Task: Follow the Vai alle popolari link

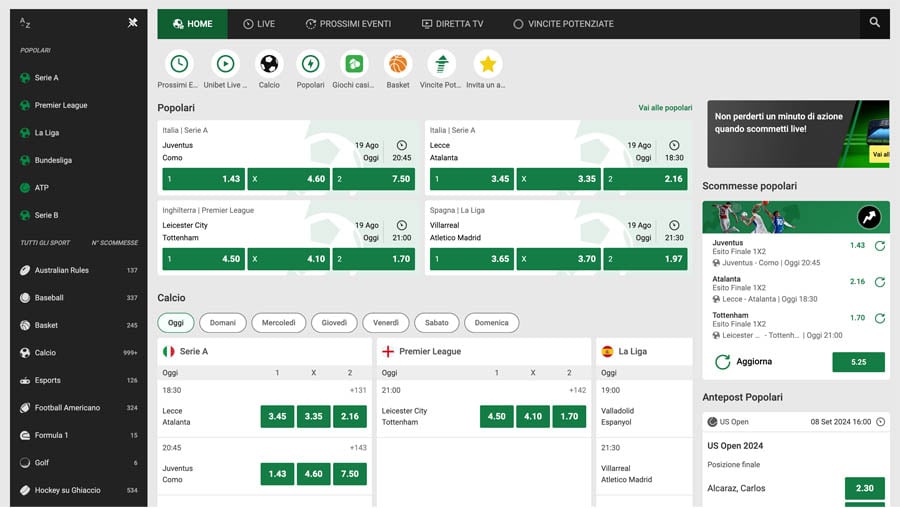Action: (x=665, y=108)
